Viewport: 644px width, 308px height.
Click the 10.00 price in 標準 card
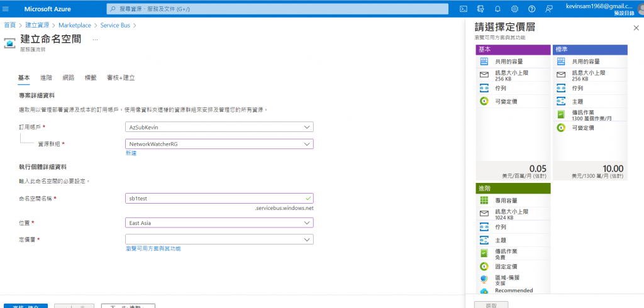point(613,168)
